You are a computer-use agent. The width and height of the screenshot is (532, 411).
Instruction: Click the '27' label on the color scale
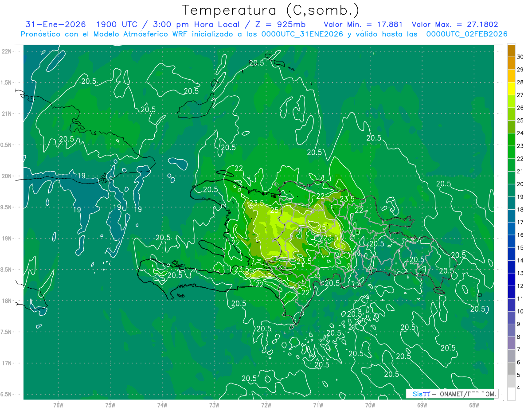(520, 95)
